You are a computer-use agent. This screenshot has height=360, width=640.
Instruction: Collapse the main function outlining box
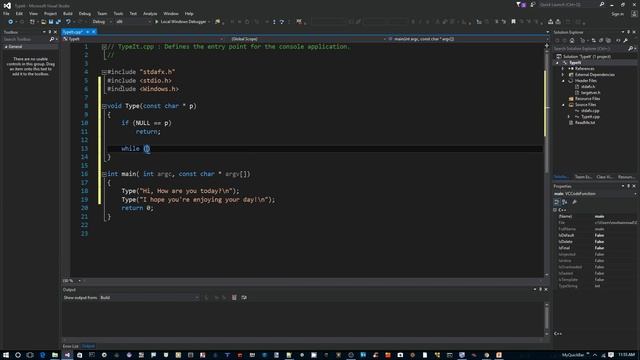(x=104, y=174)
